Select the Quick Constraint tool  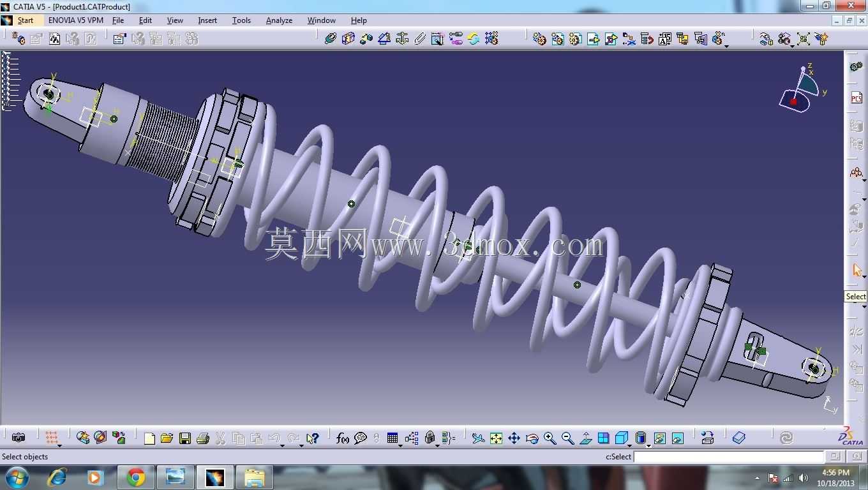437,38
